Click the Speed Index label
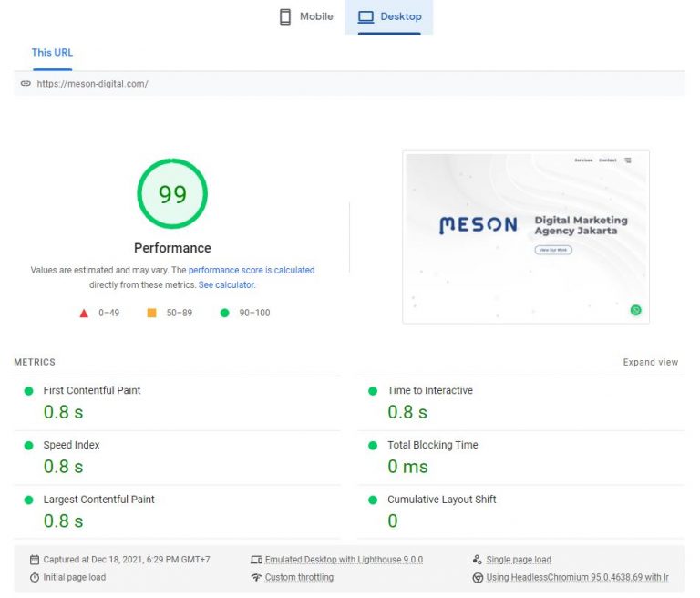Screen dimensions: 700x598 pyautogui.click(x=71, y=445)
